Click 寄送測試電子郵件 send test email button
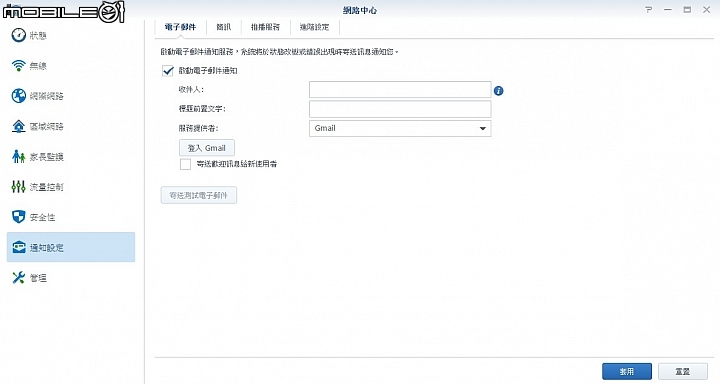 click(x=199, y=195)
